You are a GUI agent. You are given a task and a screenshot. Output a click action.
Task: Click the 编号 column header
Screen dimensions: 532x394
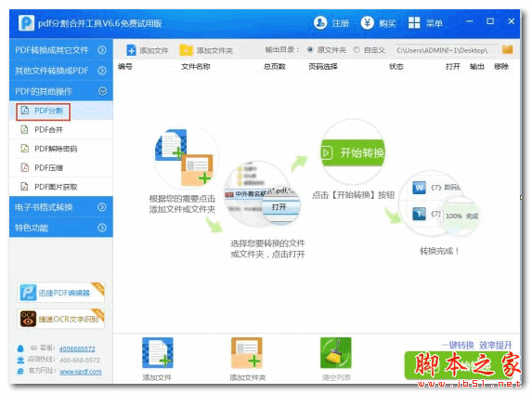point(124,67)
